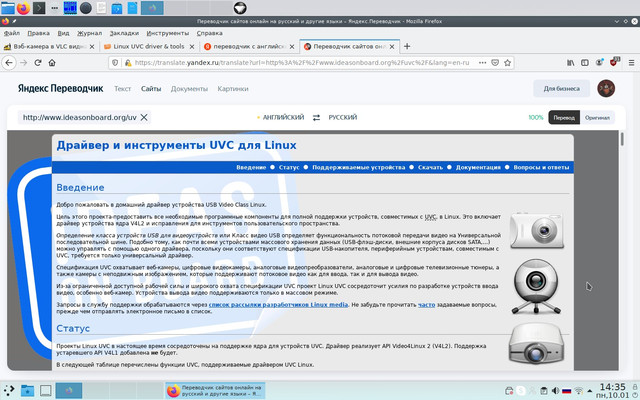Go back to the previous page
The height and width of the screenshot is (400, 640).
(x=9, y=63)
